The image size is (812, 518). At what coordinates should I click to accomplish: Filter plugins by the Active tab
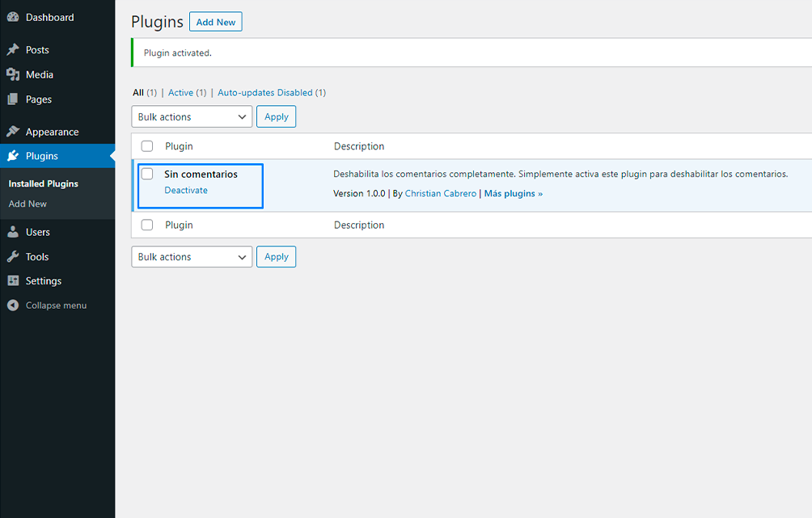pyautogui.click(x=180, y=93)
